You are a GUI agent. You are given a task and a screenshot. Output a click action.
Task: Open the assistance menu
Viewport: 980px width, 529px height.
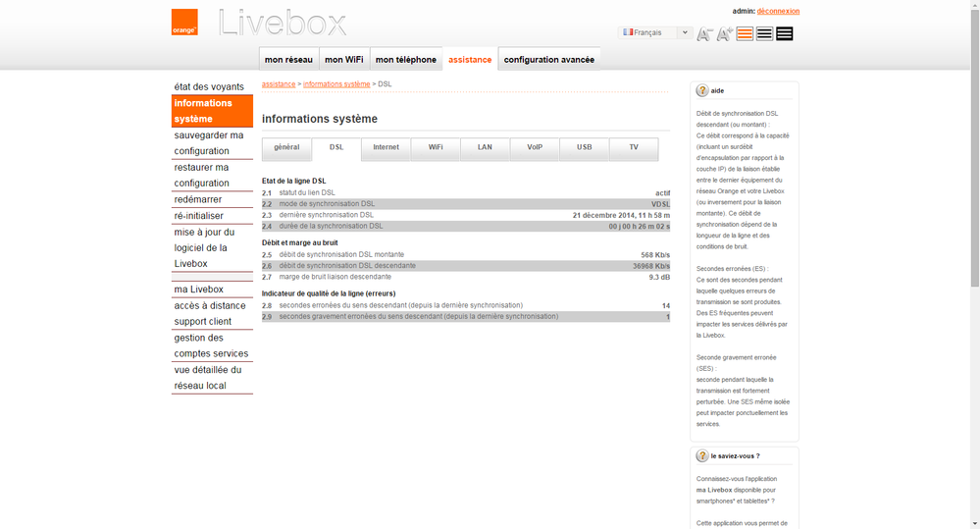coord(470,60)
